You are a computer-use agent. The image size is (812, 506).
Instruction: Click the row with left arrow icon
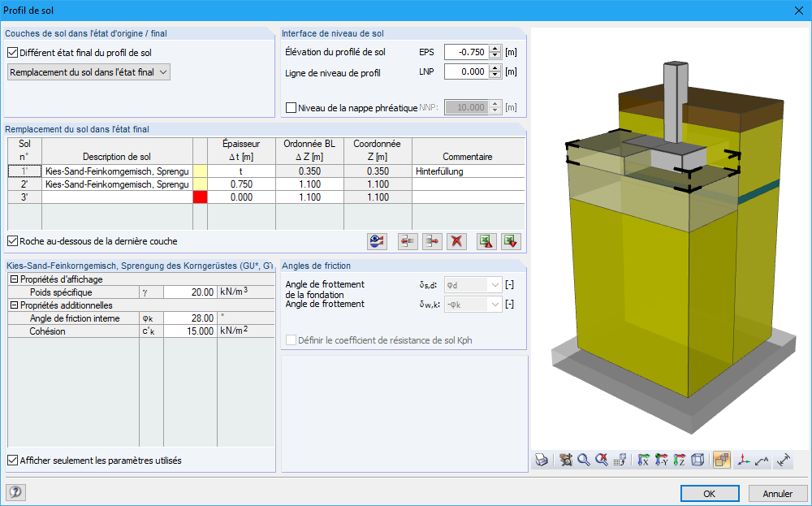pyautogui.click(x=408, y=241)
